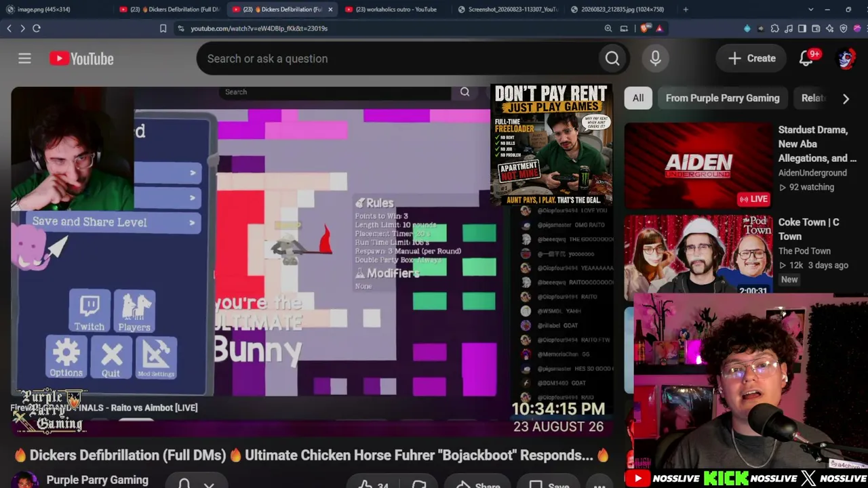This screenshot has width=868, height=488.
Task: Open the zoom magnifier in address bar
Action: [608, 28]
